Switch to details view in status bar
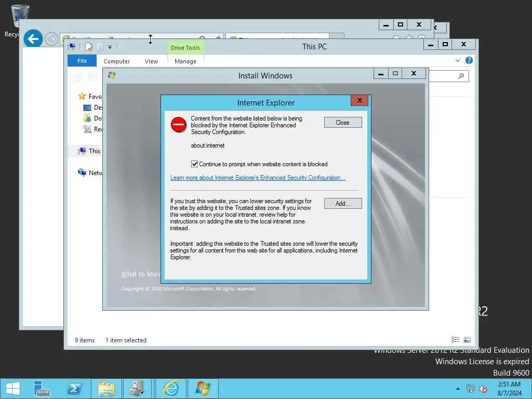Viewport: 532px width, 399px height. coord(455,340)
